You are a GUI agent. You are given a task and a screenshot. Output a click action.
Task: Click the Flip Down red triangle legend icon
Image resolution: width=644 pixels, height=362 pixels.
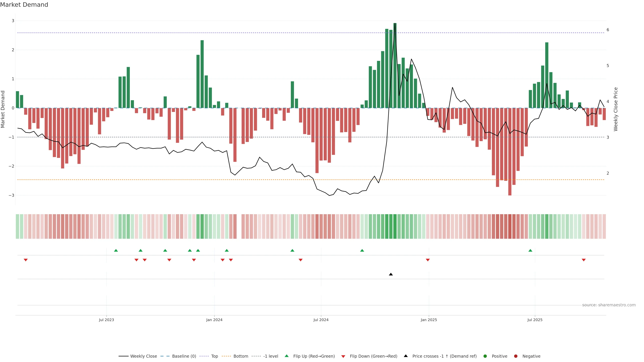coord(343,356)
